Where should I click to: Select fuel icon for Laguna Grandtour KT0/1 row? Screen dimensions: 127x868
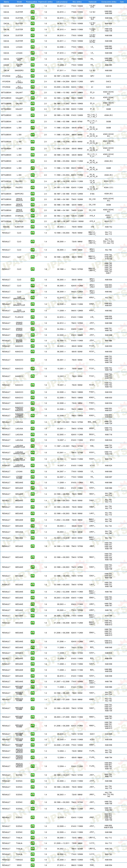tap(32, 466)
